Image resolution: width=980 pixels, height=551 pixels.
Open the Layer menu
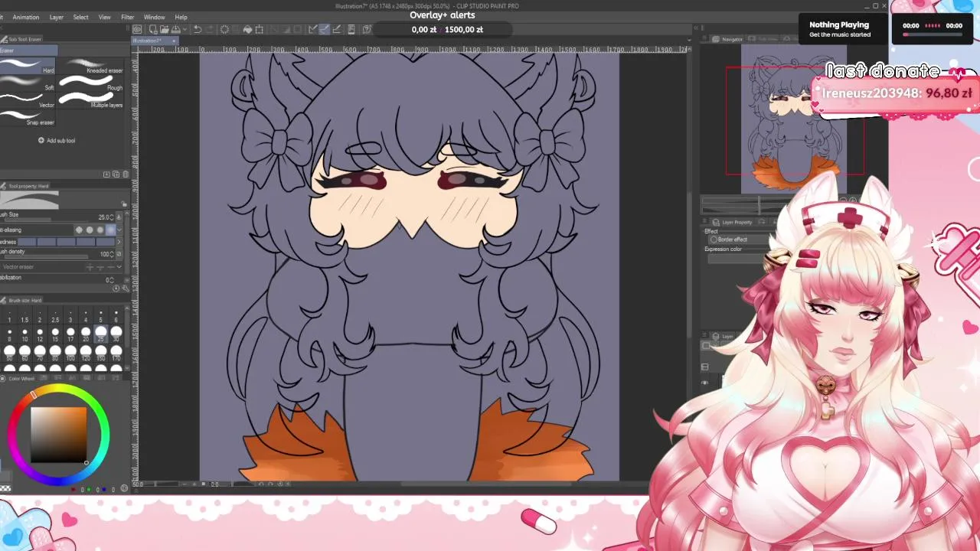click(57, 17)
